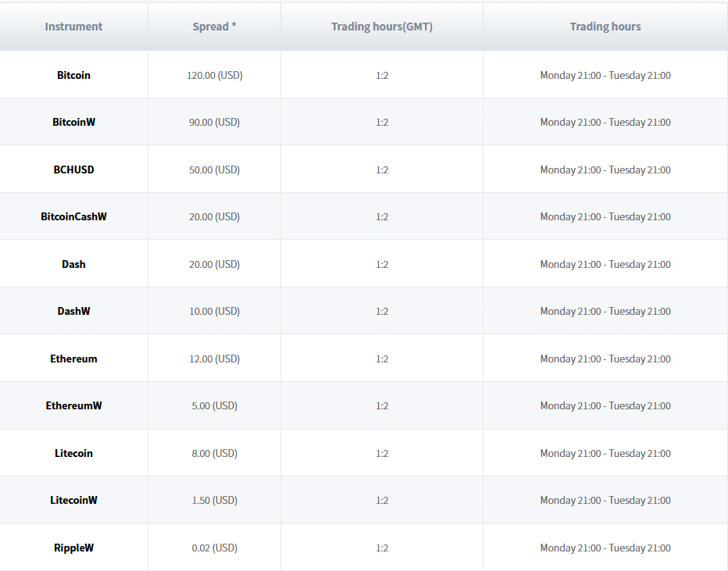Click the Dash instrument name
This screenshot has height=571, width=728.
click(73, 264)
